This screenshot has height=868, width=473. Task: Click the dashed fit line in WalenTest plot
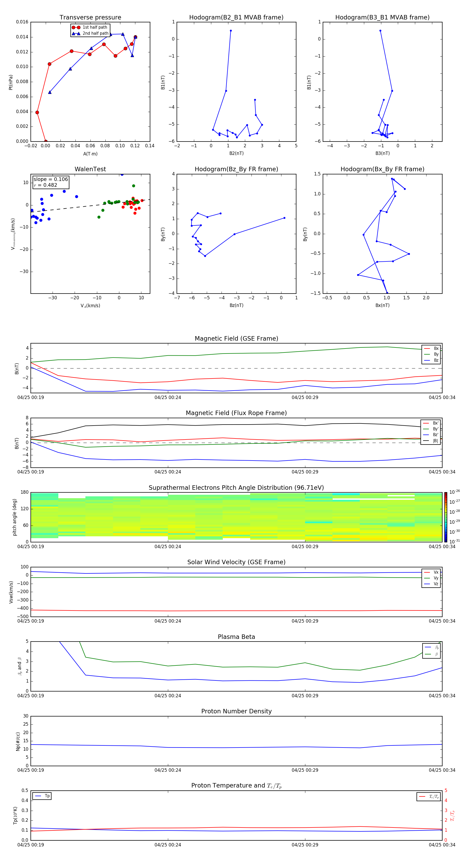[90, 205]
